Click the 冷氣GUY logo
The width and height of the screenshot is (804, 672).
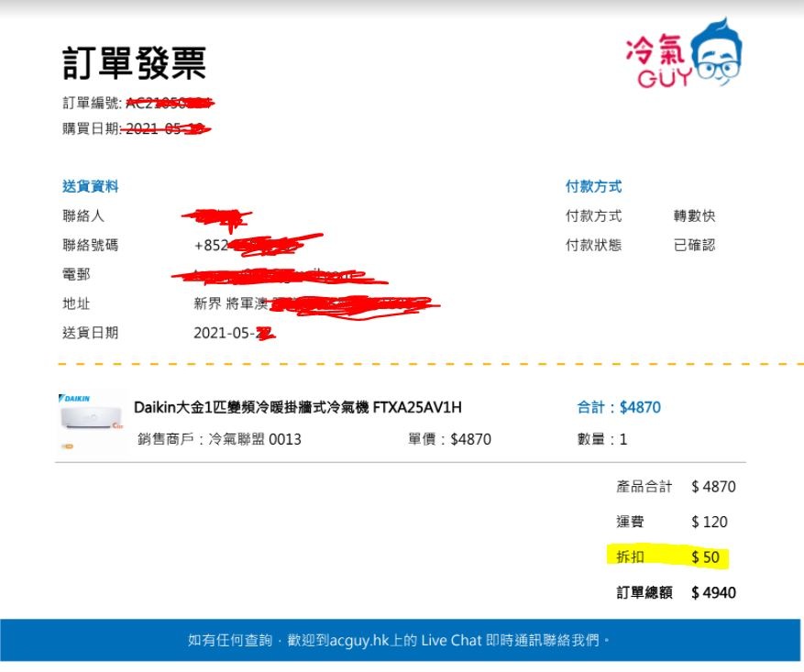pyautogui.click(x=684, y=53)
